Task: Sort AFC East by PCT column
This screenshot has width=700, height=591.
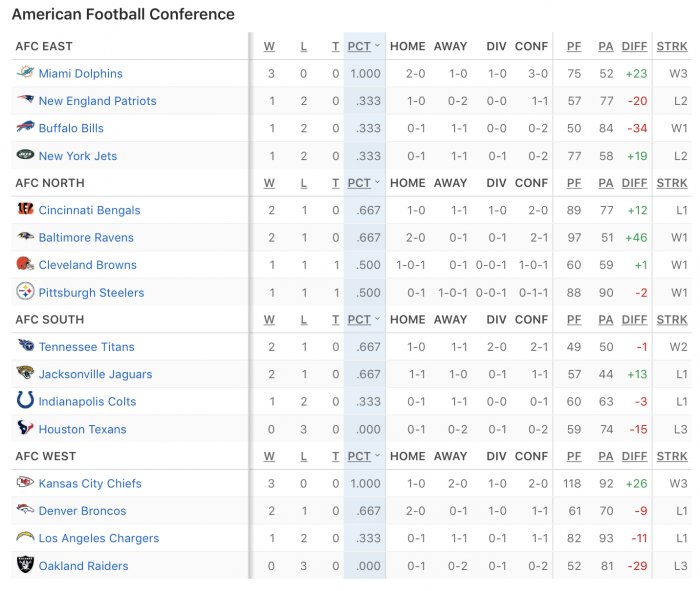Action: click(x=363, y=46)
